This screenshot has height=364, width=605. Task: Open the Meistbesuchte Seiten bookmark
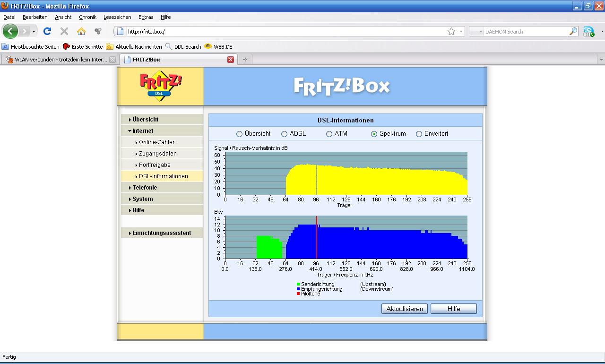coord(31,47)
